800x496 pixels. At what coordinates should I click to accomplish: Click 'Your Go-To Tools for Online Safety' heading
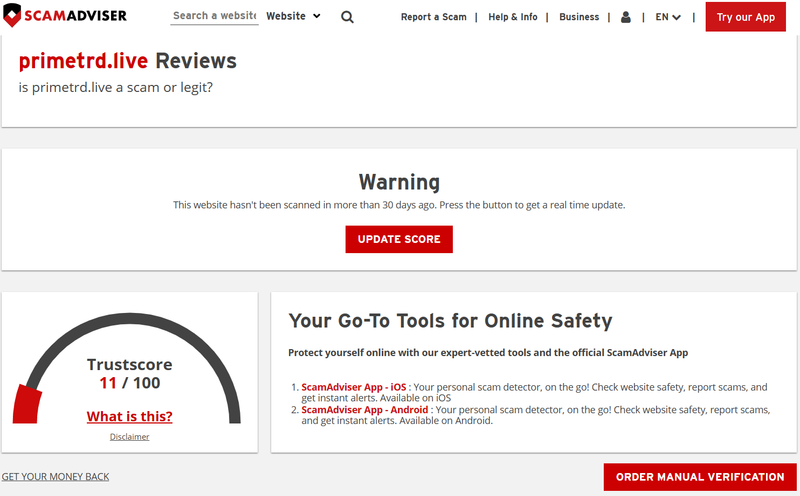[x=450, y=321]
